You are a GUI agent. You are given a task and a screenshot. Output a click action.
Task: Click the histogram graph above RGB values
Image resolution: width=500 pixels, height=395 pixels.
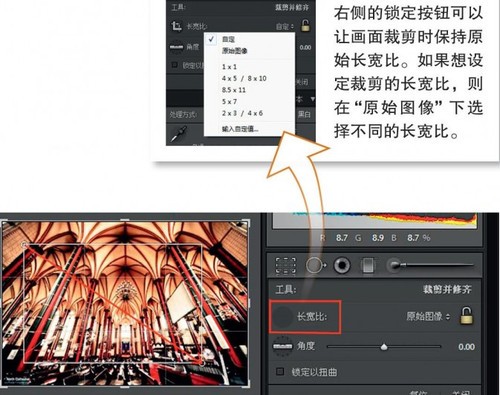[375, 220]
